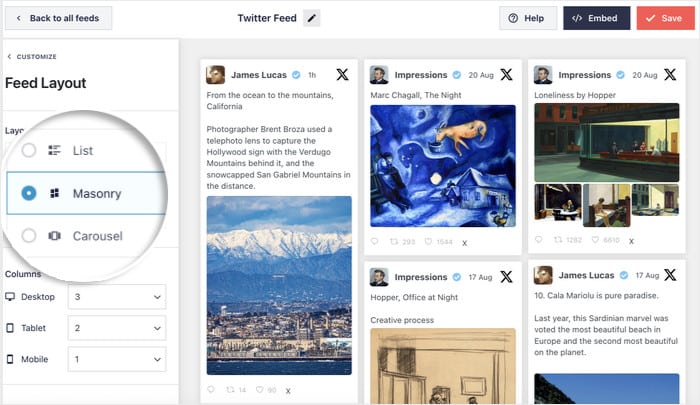The width and height of the screenshot is (700, 405).
Task: Choose the Carousel layout radio button
Action: tap(30, 236)
